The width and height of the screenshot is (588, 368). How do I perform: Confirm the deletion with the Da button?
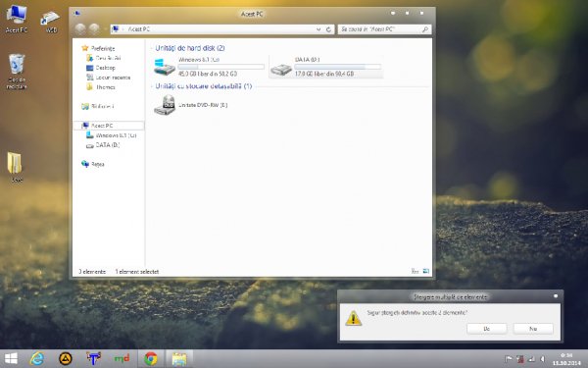click(486, 329)
